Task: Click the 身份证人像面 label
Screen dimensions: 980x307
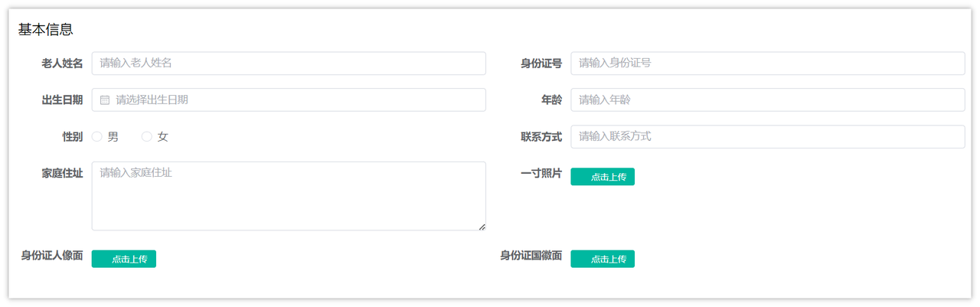Action: click(52, 256)
